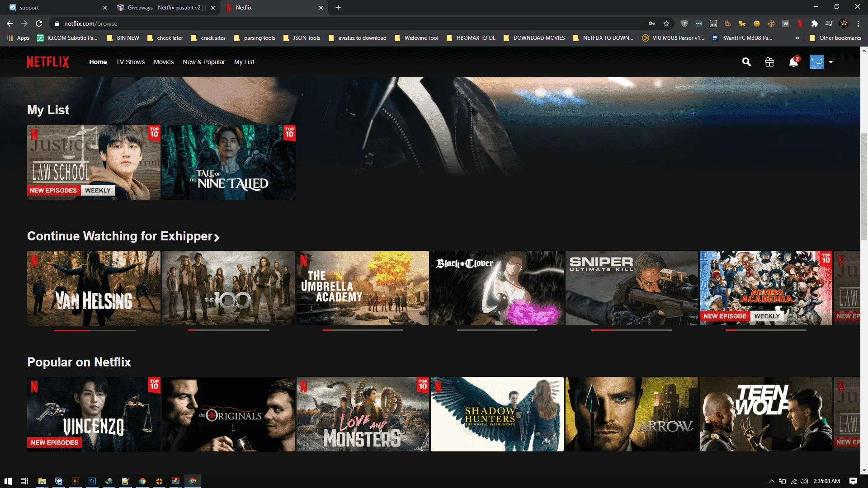Open the DOWNLOAD MOVIES bookmark folder
The image size is (868, 488).
coord(534,38)
